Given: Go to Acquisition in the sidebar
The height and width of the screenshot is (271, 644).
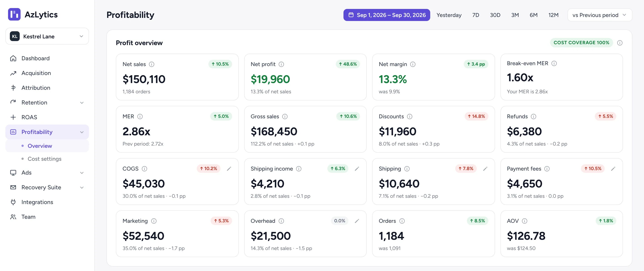Looking at the screenshot, I should pos(47,73).
